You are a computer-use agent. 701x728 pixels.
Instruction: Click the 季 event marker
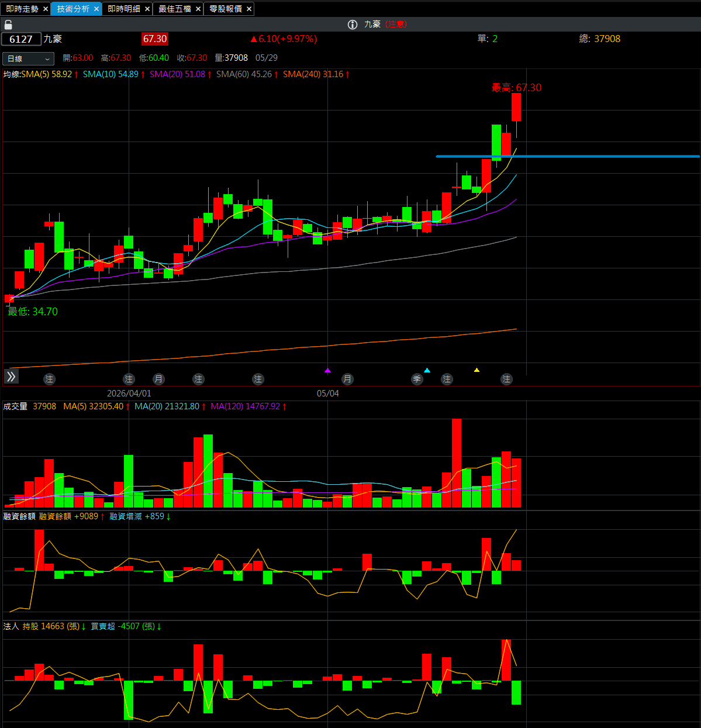point(417,379)
